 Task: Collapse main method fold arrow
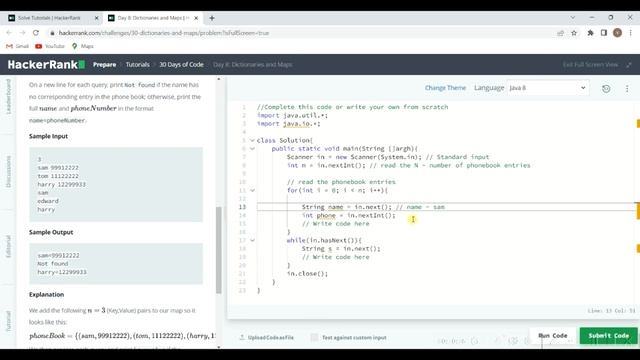pos(252,149)
